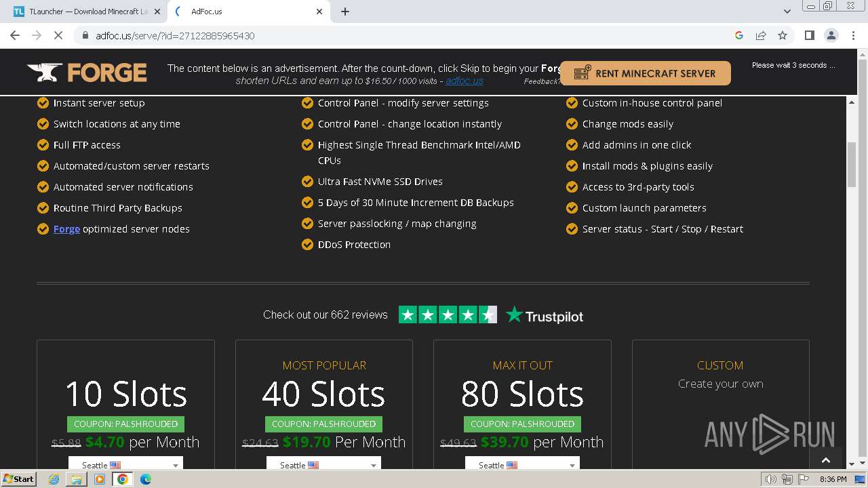Open the Windows Start menu
This screenshot has height=488, width=868.
(x=19, y=479)
